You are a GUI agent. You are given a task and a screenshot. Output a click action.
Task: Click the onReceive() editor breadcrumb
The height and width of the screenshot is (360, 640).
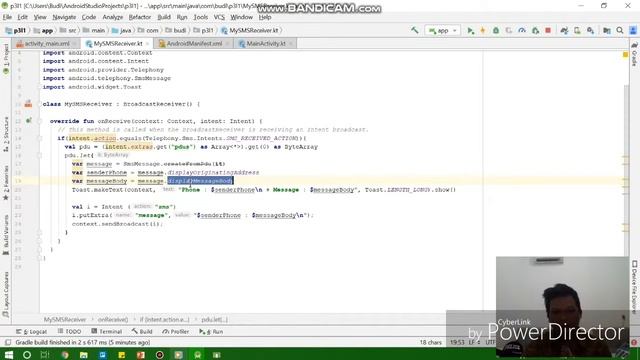click(113, 320)
